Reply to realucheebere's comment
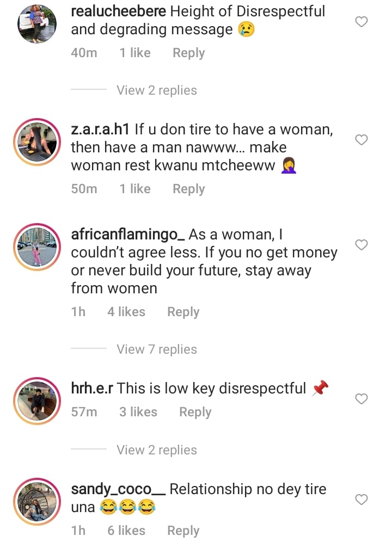392x554 pixels. click(188, 53)
